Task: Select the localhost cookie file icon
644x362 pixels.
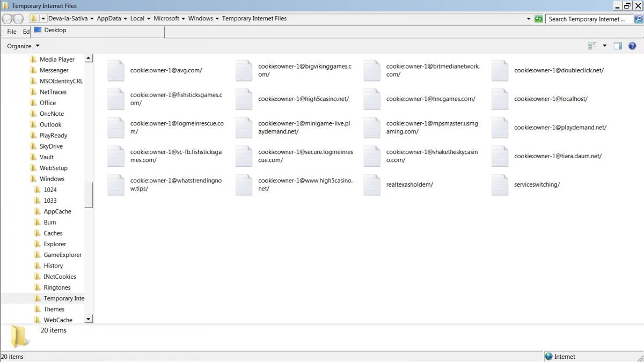Action: click(500, 99)
